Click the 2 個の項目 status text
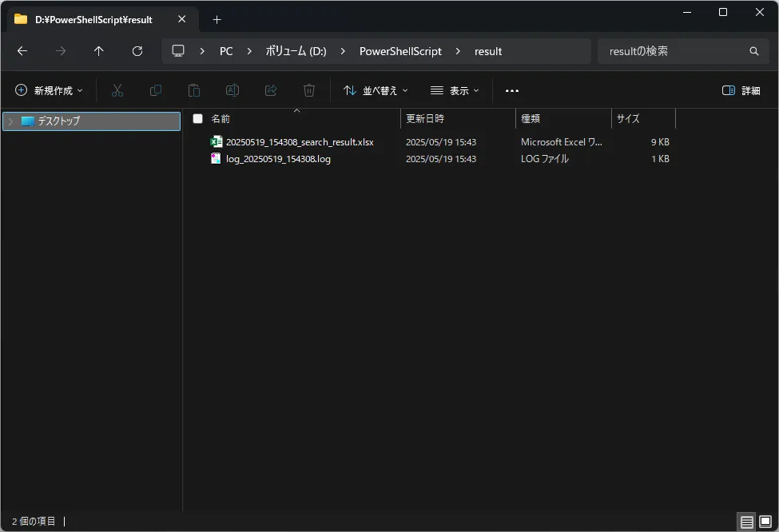 34,521
